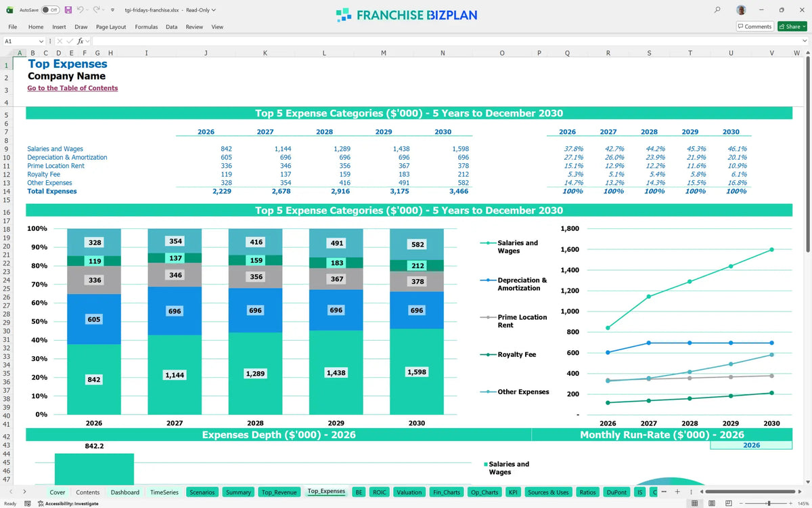Click the Save icon in title bar
This screenshot has width=812, height=508.
tap(68, 10)
